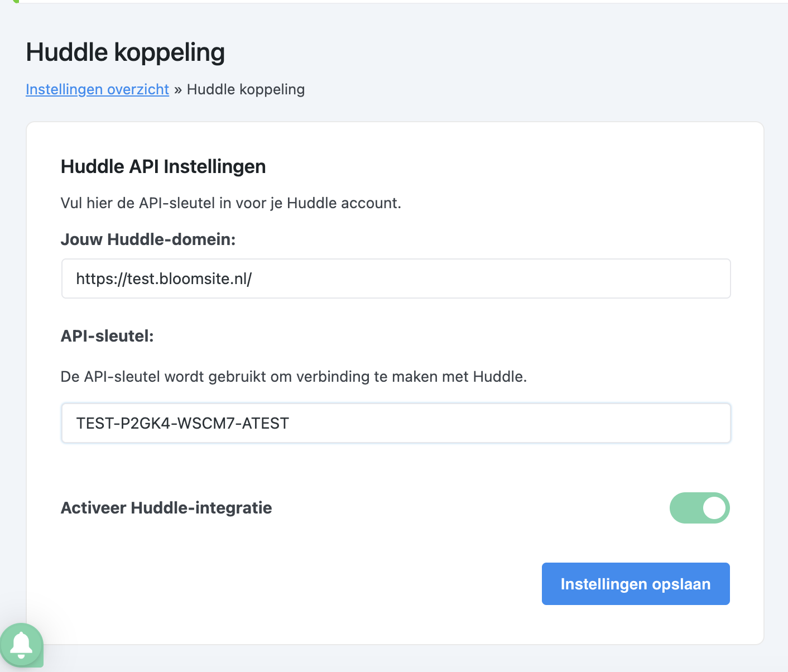Open the Instellingen overzicht breadcrumb link
The image size is (788, 672).
click(x=97, y=89)
